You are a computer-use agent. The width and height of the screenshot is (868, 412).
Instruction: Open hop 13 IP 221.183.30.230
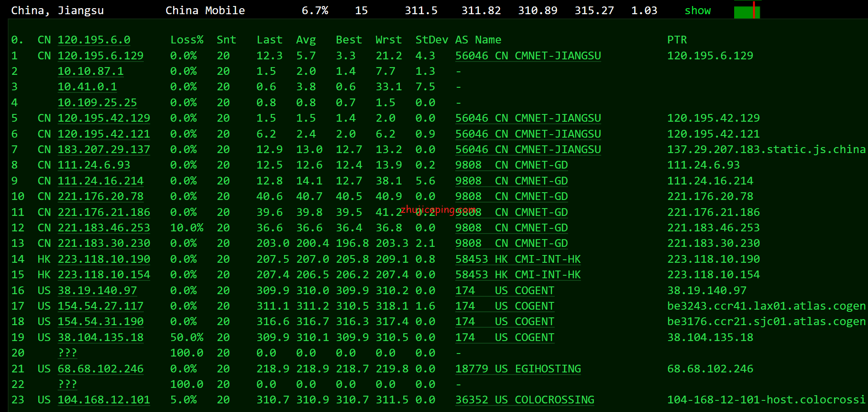104,243
